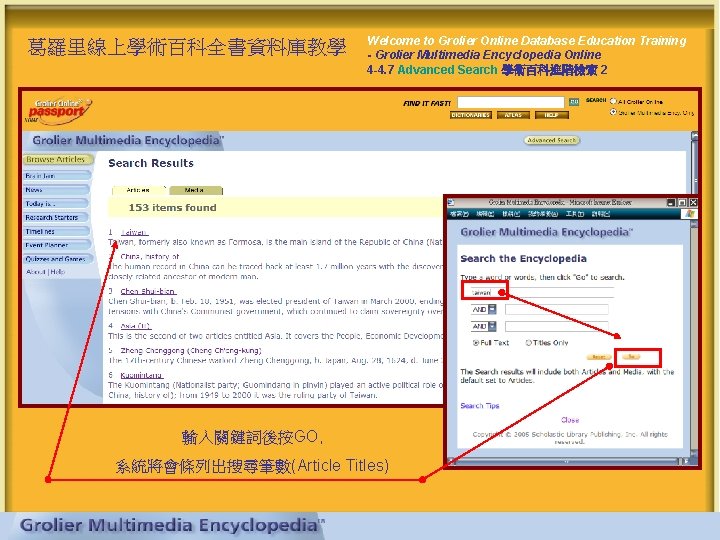Click the popup window horizontal scrollbar
720x540 pixels.
tap(568, 461)
